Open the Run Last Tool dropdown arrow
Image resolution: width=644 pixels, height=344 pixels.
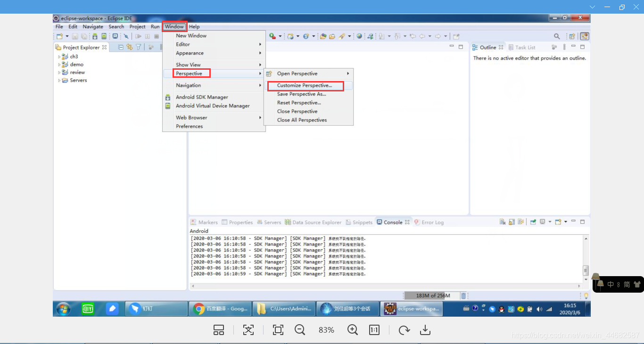point(280,36)
